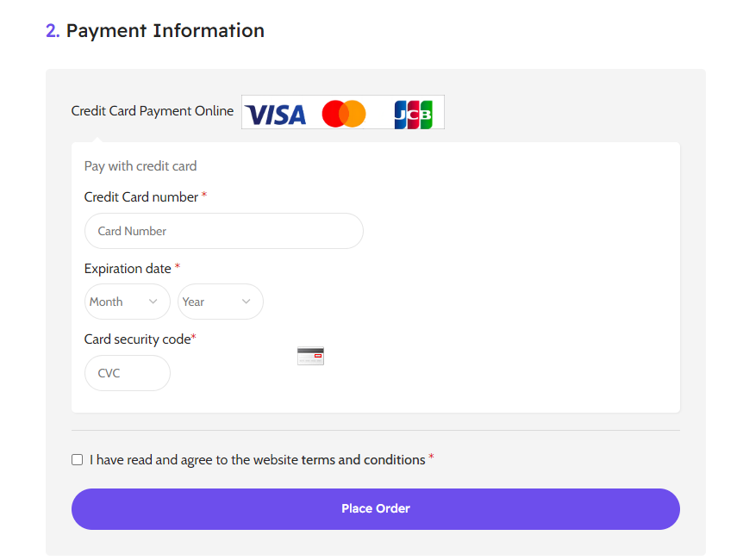Click the Month dropdown chevron arrow
This screenshot has width=743, height=560.
(x=153, y=302)
